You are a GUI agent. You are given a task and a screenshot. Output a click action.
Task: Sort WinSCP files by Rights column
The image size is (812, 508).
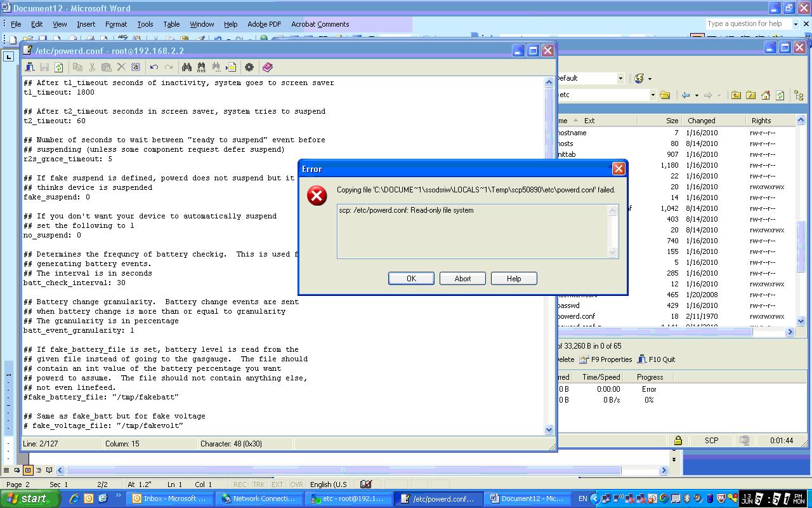(x=770, y=121)
